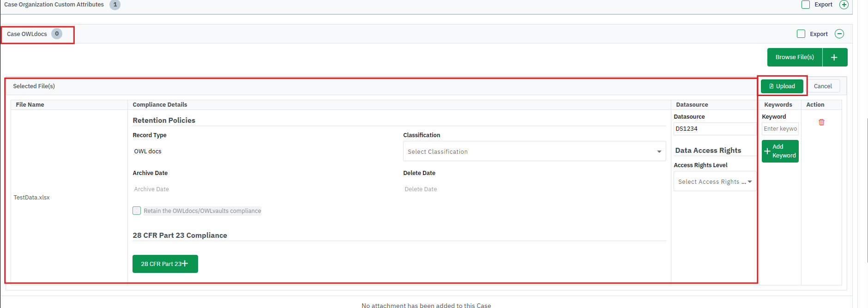Image resolution: width=868 pixels, height=308 pixels.
Task: Select Case Organization Custom Attributes header
Action: pos(54,5)
